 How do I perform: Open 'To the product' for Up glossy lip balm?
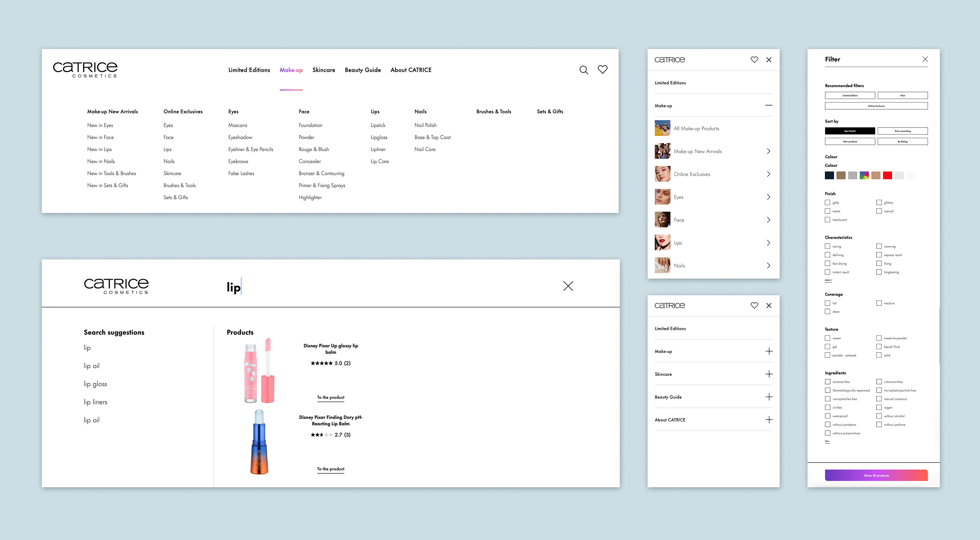331,397
